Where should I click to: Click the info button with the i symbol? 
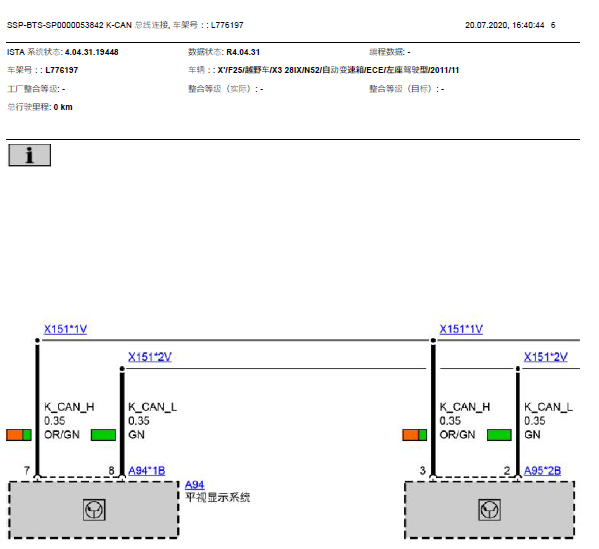[x=29, y=155]
